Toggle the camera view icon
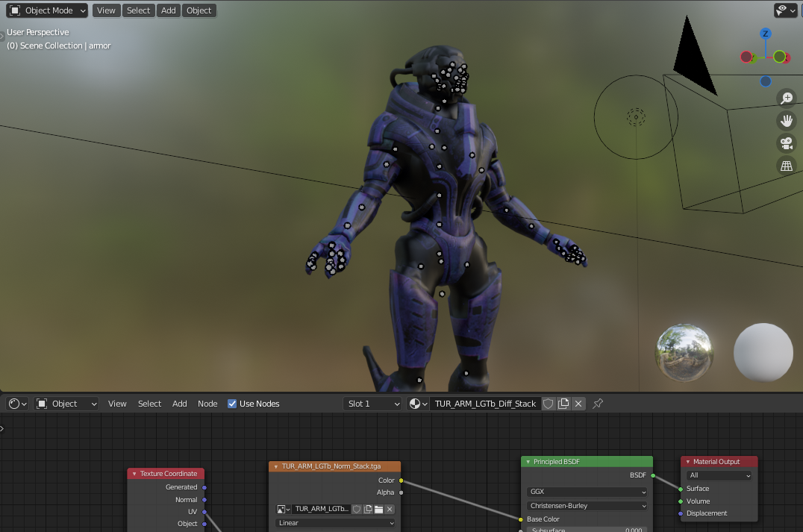The width and height of the screenshot is (803, 532). [x=787, y=143]
